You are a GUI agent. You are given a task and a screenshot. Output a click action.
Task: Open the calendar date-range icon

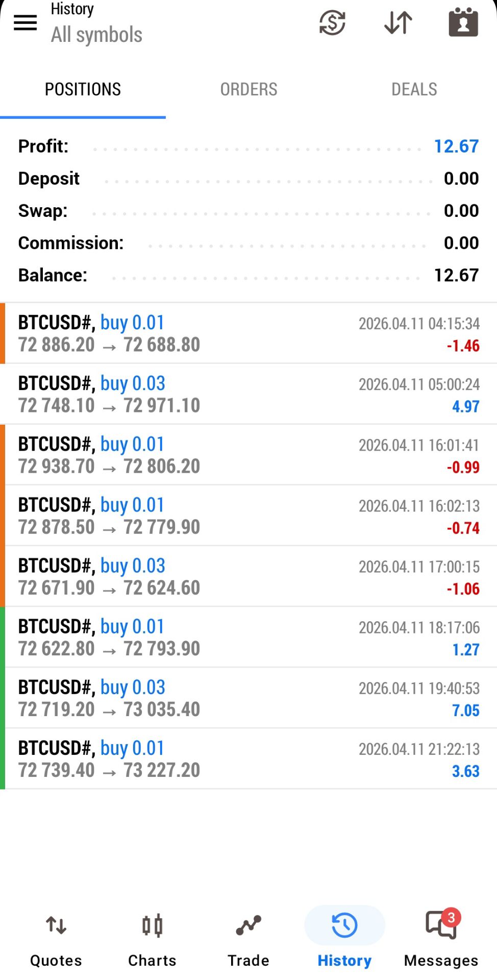(x=463, y=22)
